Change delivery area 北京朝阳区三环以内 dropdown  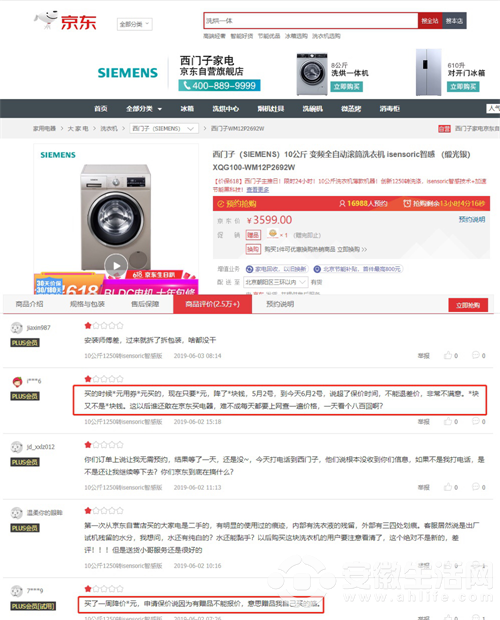(275, 282)
